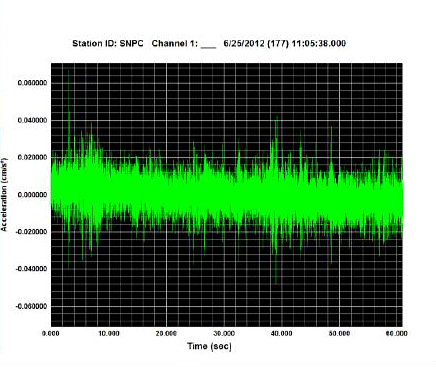This screenshot has width=436, height=367.
Task: Click the 40.000 time axis tick label
Action: point(281,333)
